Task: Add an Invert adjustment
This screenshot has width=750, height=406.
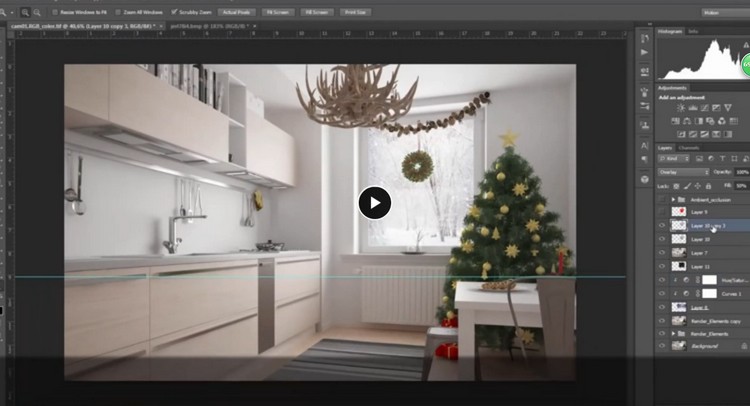Action: [x=681, y=134]
